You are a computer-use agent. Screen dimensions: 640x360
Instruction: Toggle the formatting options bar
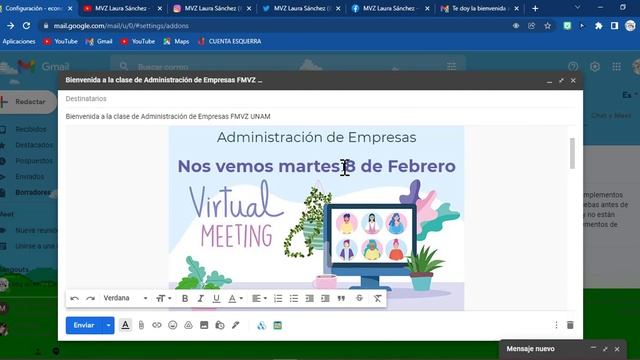(x=125, y=325)
